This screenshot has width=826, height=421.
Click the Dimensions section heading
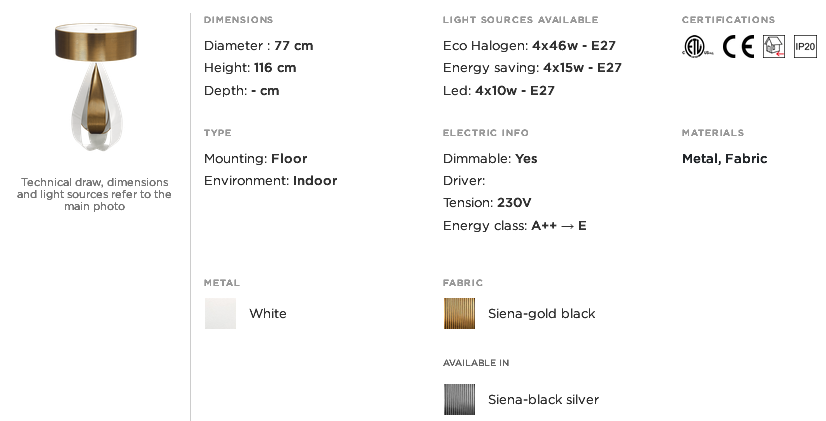[x=238, y=20]
